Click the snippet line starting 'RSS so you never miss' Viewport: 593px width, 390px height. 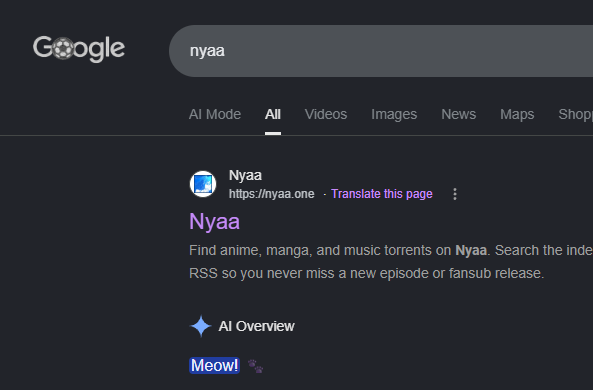click(366, 273)
